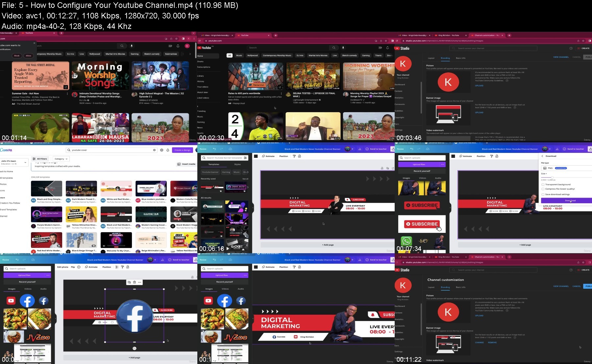Open three-dot options beside Upload files in 00:07:34 frame
This screenshot has width=592, height=364.
point(443,164)
